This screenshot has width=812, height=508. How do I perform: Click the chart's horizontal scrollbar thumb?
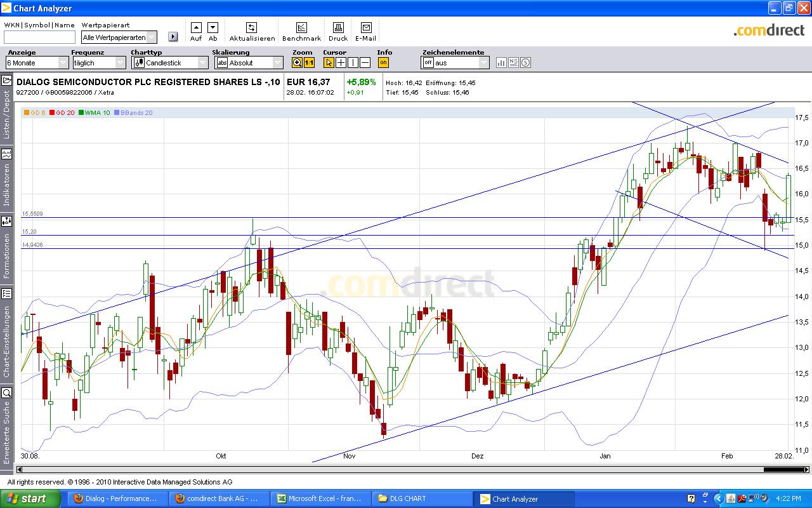pyautogui.click(x=784, y=470)
